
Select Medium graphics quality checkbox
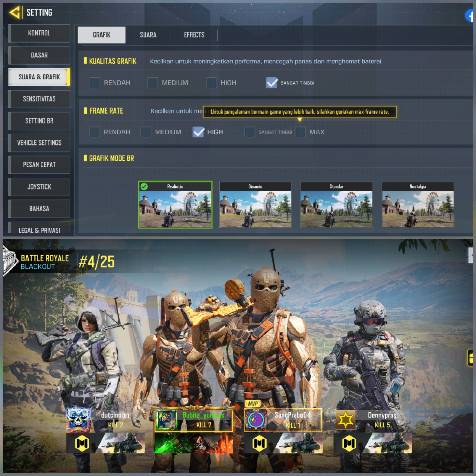pyautogui.click(x=153, y=83)
